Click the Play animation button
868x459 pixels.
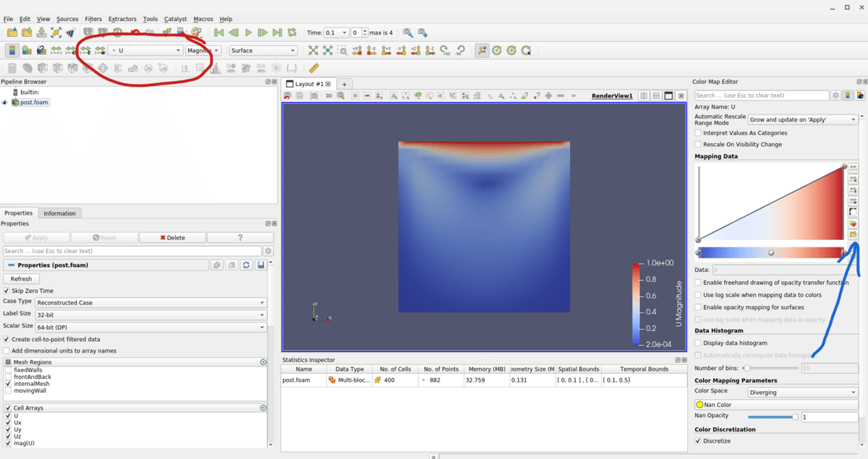pos(248,33)
